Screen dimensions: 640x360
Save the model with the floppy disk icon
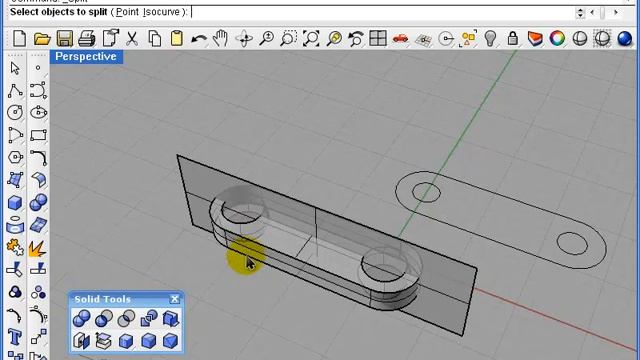click(x=64, y=39)
